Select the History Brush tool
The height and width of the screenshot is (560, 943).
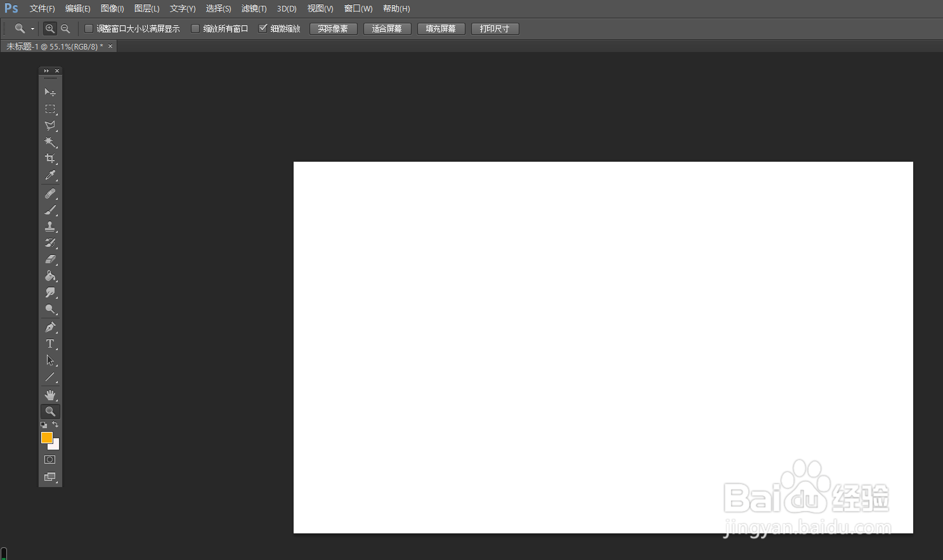click(x=50, y=243)
